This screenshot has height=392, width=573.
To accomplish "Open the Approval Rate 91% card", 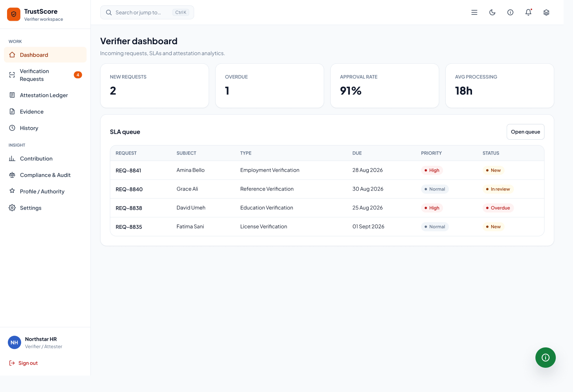I will [x=385, y=86].
